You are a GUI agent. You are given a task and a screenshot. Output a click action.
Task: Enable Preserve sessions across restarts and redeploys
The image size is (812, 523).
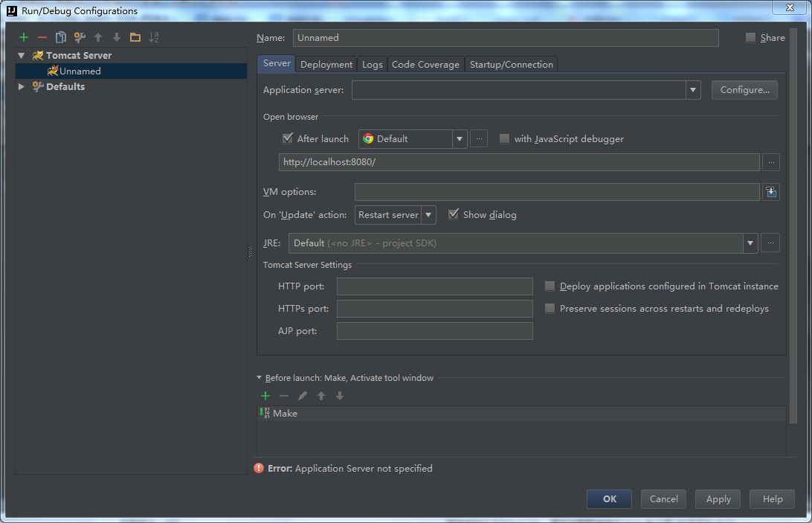(x=550, y=308)
